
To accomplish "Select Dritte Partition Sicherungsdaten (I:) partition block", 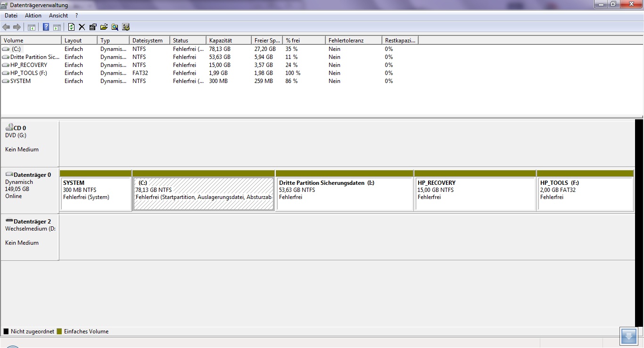I will tap(345, 190).
